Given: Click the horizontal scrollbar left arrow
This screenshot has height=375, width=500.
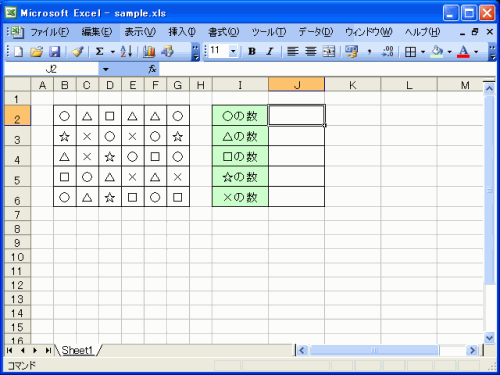Looking at the screenshot, I should click(x=302, y=350).
